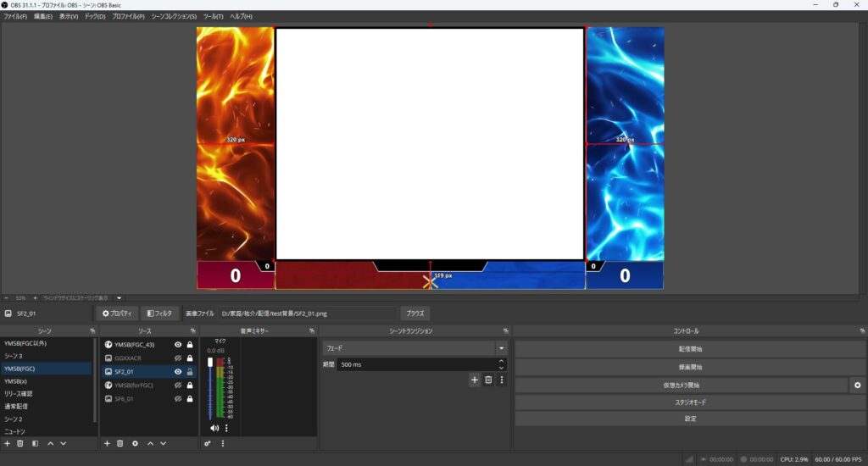This screenshot has width=868, height=466.
Task: Open the 編集(E) menu
Action: click(x=43, y=17)
